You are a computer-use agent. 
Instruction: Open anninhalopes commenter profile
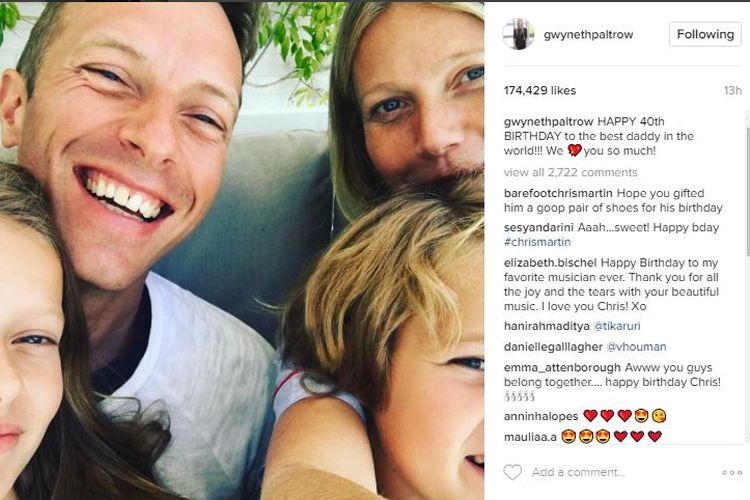click(541, 416)
